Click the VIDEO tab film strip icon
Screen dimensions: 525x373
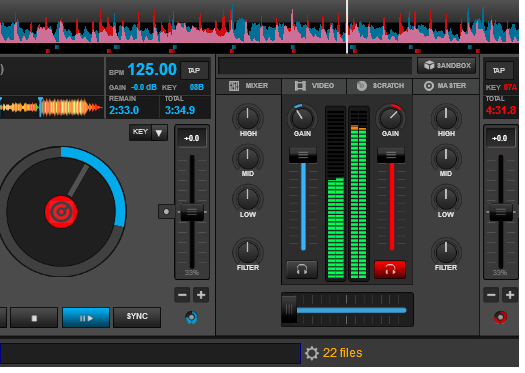[300, 86]
